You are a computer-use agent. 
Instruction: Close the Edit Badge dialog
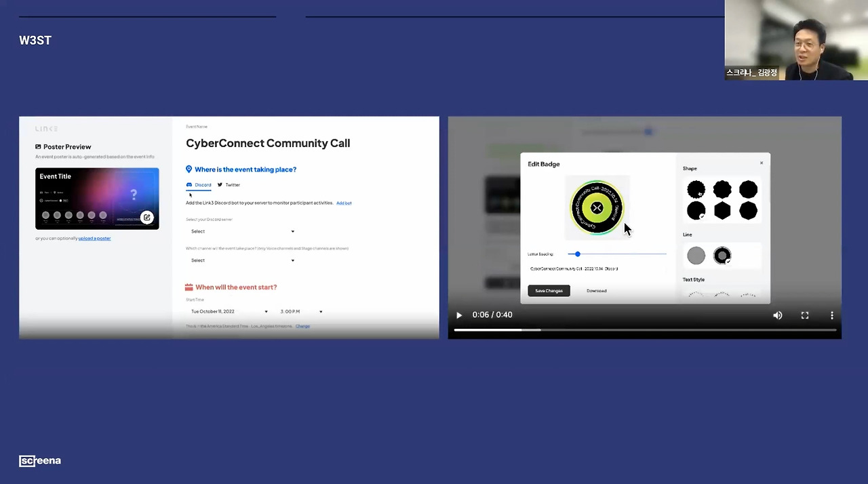tap(762, 163)
